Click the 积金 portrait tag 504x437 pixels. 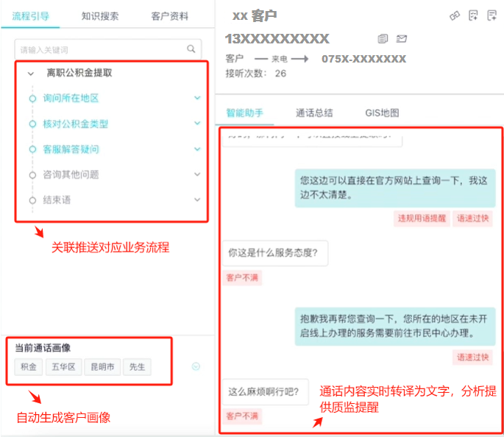click(29, 367)
